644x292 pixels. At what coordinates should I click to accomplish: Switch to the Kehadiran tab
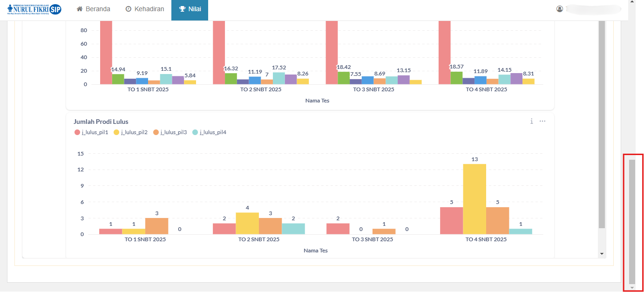click(x=144, y=9)
